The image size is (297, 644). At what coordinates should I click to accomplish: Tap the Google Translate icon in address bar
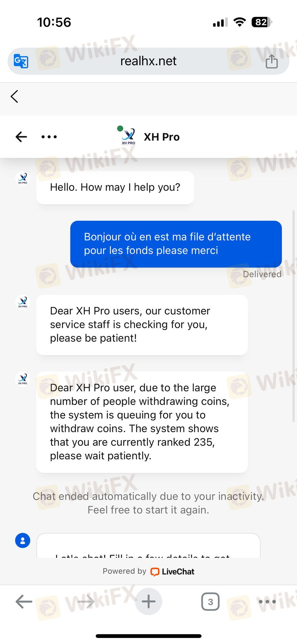pos(21,61)
